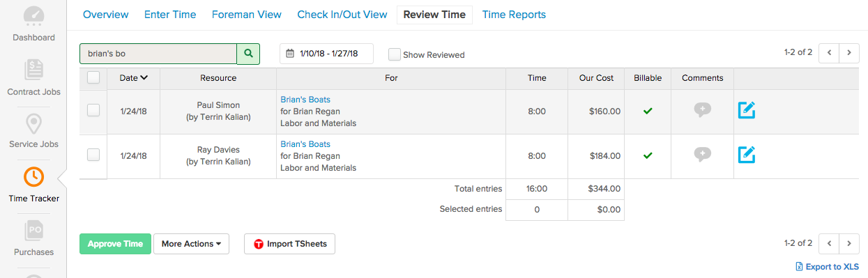Screen dimensions: 868x278
Task: Open the date range picker
Action: [326, 54]
